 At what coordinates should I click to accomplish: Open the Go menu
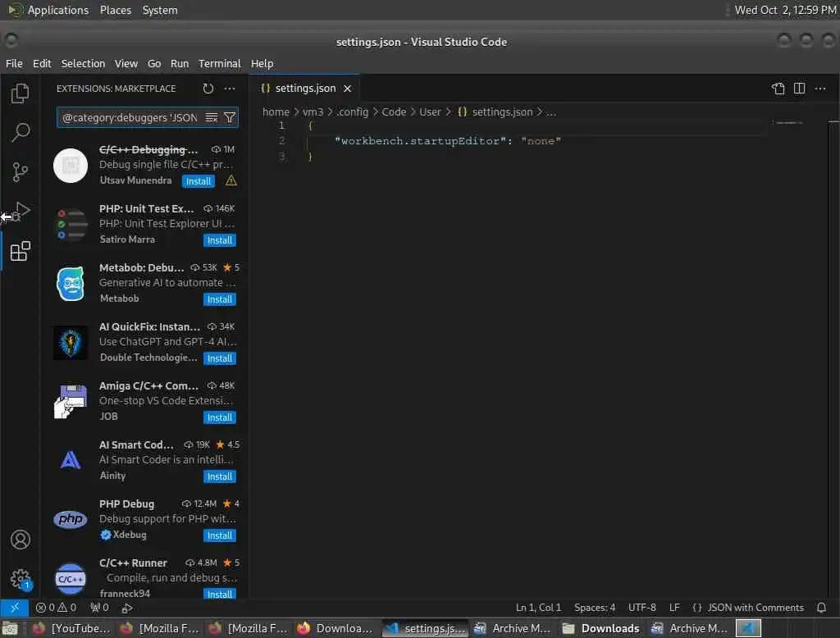pos(154,63)
